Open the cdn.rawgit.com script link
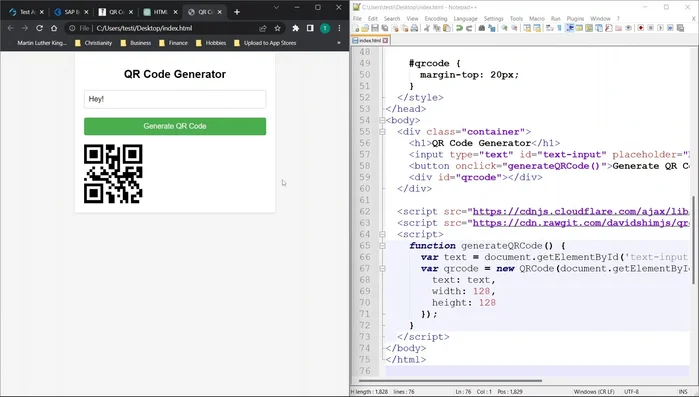 (581, 223)
